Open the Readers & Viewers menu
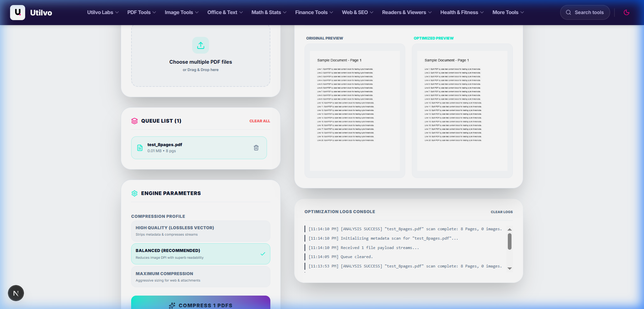This screenshot has height=309, width=644. pos(407,12)
